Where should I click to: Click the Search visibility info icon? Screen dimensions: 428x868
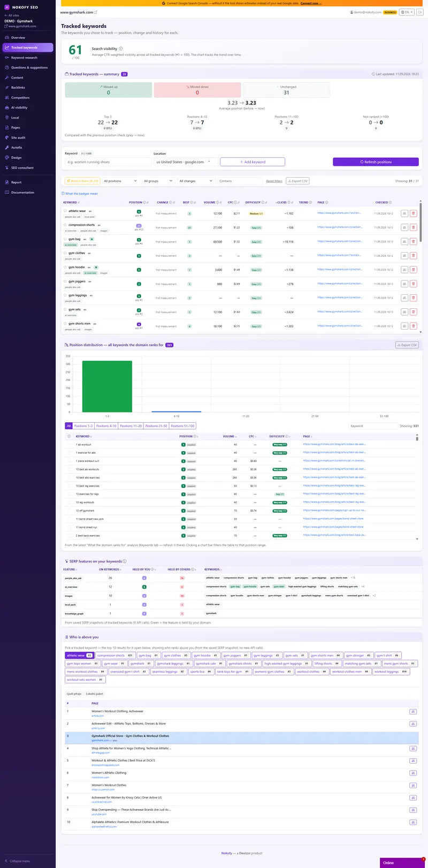121,49
